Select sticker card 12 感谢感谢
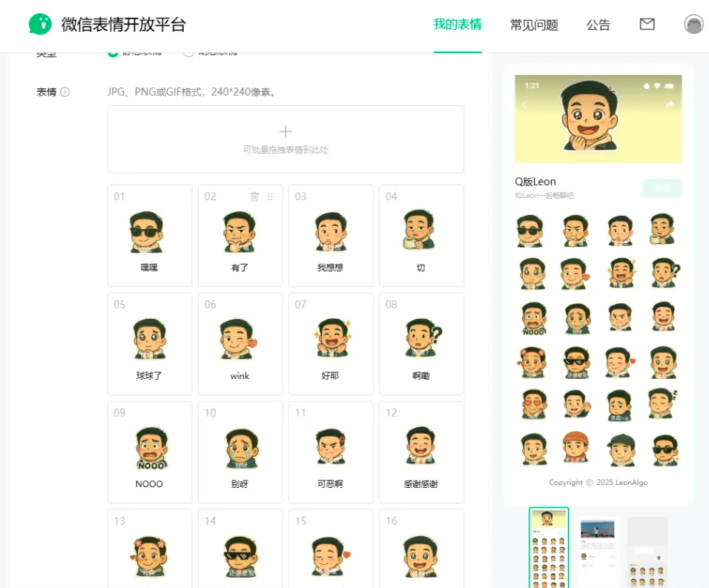709x588 pixels. click(x=421, y=452)
